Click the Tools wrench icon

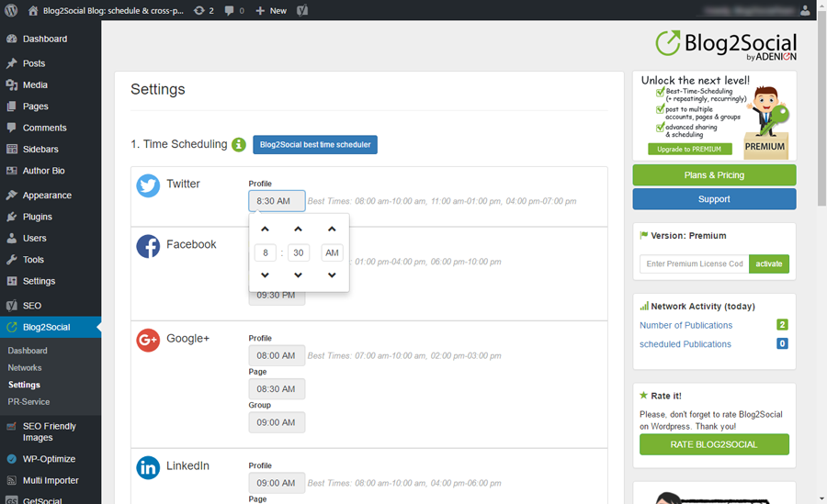point(12,260)
